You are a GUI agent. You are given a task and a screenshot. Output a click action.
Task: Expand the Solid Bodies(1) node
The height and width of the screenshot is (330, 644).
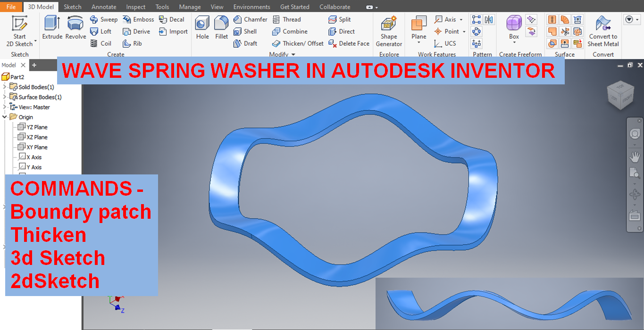pyautogui.click(x=5, y=87)
